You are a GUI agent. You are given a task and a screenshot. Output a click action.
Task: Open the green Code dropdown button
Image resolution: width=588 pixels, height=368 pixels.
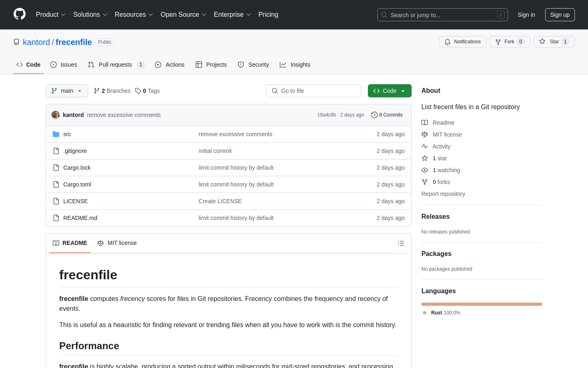pyautogui.click(x=390, y=91)
